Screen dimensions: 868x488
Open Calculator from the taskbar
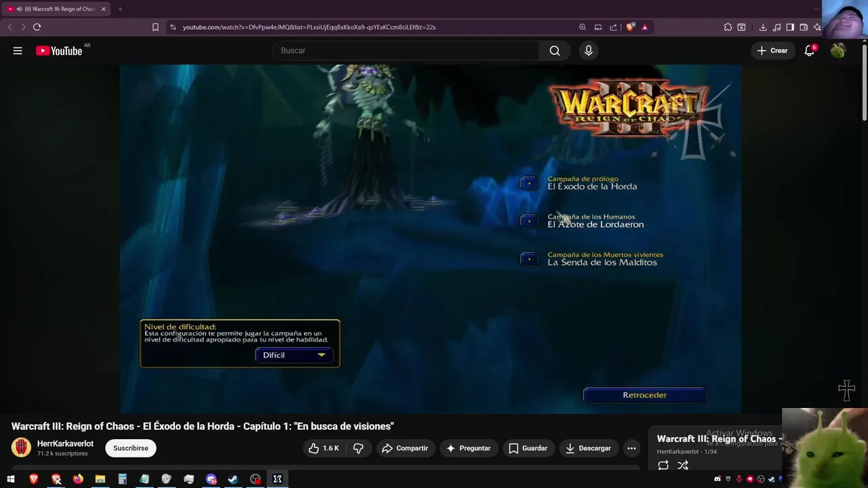coord(122,479)
